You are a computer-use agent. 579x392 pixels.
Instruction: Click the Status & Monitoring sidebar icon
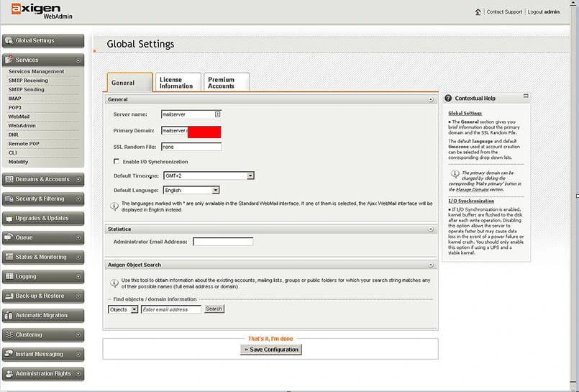click(9, 257)
